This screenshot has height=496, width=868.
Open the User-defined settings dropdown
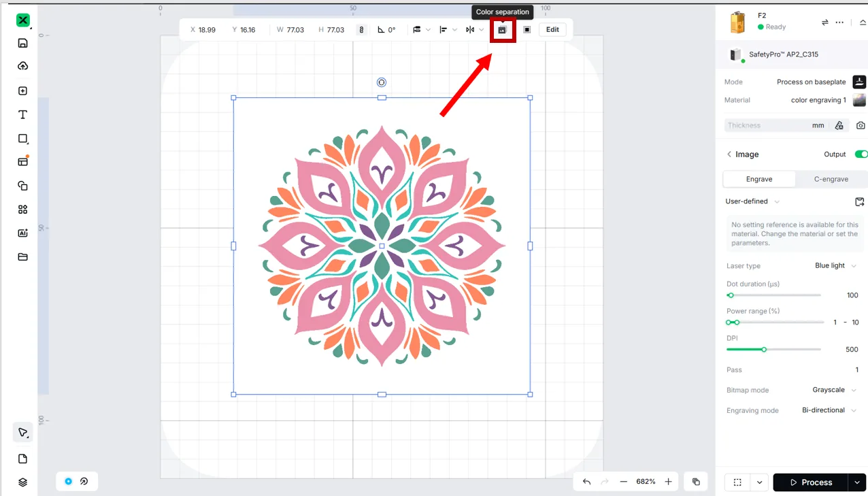click(x=752, y=201)
